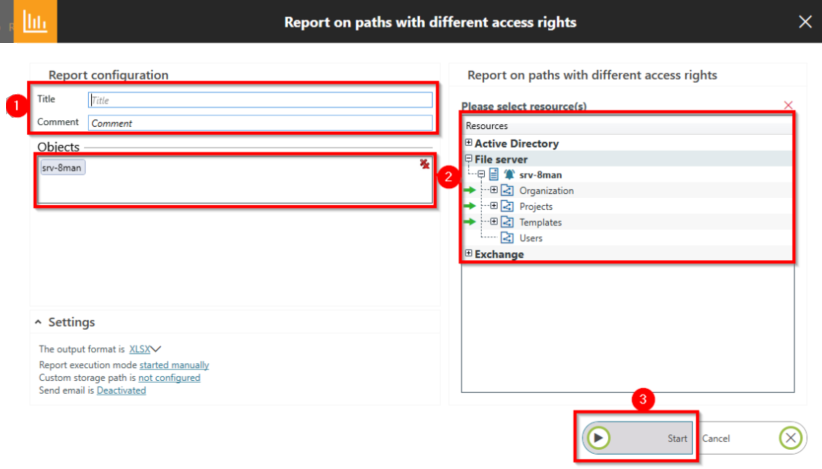822x469 pixels.
Task: Toggle the Send email 'Deactivated' link
Action: [x=121, y=391]
